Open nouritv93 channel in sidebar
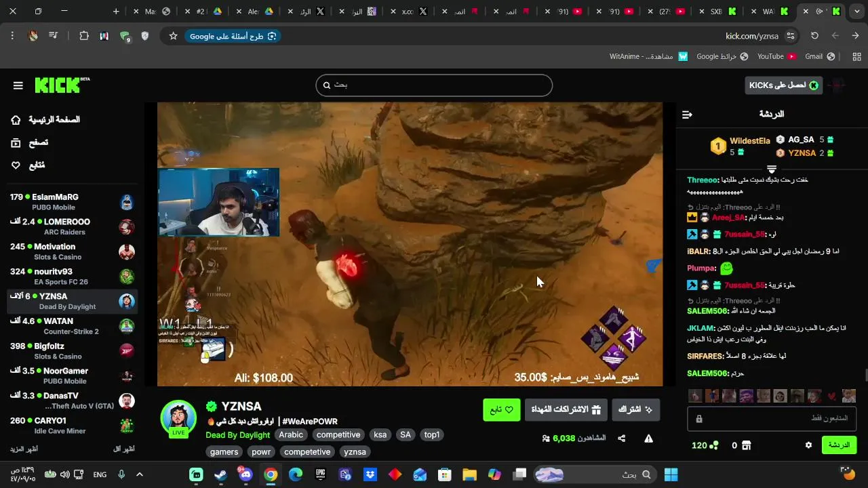This screenshot has width=868, height=488. coord(72,277)
